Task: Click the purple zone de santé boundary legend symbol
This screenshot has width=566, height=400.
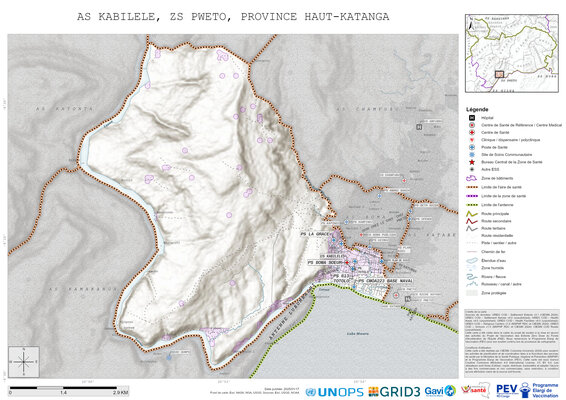Action: [x=472, y=196]
